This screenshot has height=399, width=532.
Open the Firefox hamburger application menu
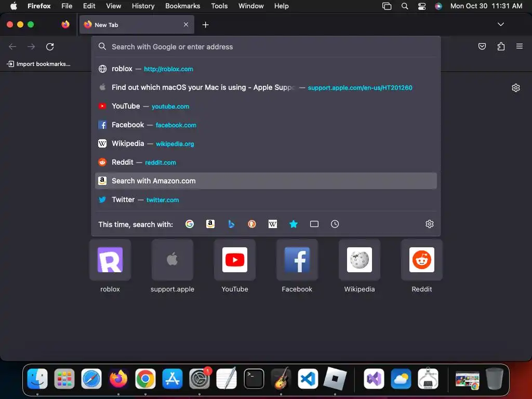(520, 46)
